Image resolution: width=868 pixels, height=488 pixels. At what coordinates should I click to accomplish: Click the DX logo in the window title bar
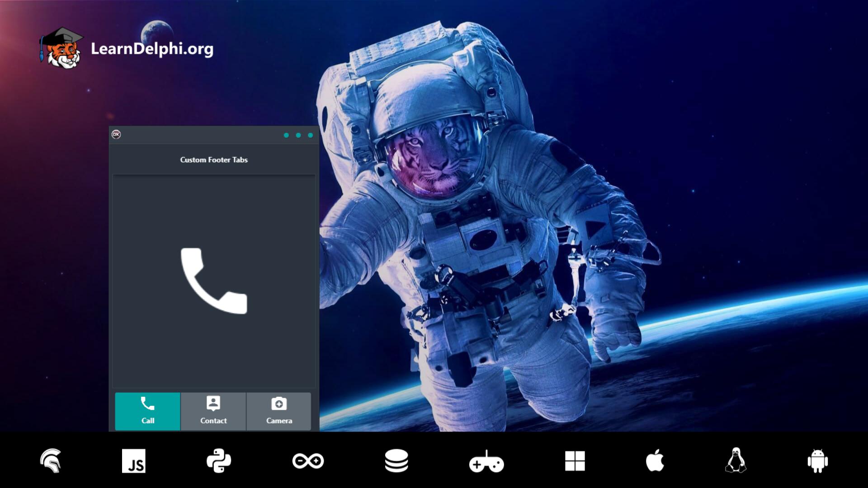pyautogui.click(x=117, y=134)
